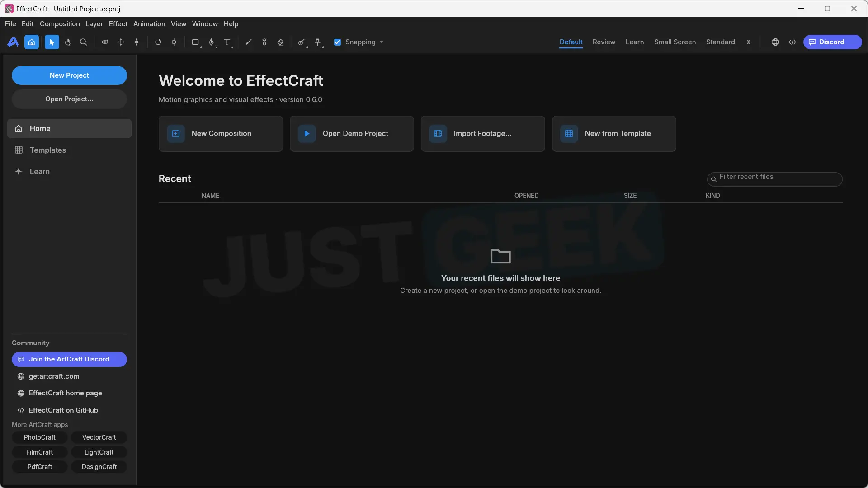Click the code brackets icon in toolbar
This screenshot has width=868, height=488.
[793, 42]
